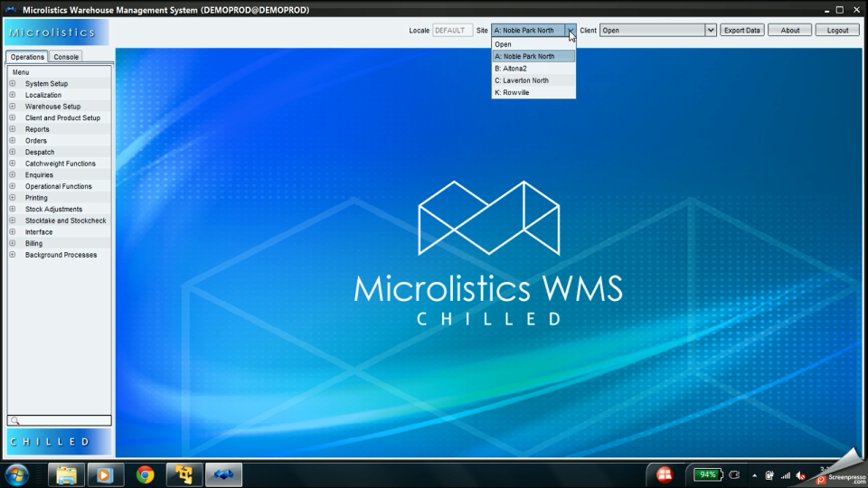Select the Interface menu label

[x=39, y=232]
